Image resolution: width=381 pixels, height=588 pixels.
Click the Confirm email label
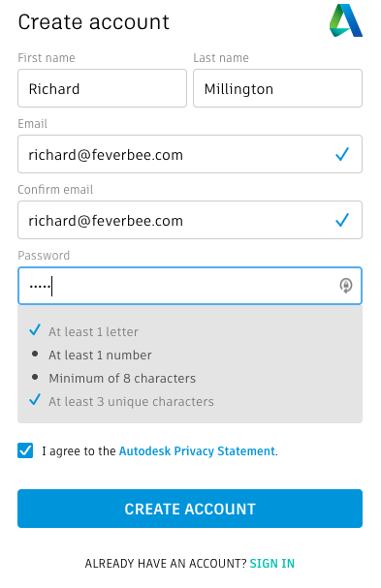[x=55, y=189]
